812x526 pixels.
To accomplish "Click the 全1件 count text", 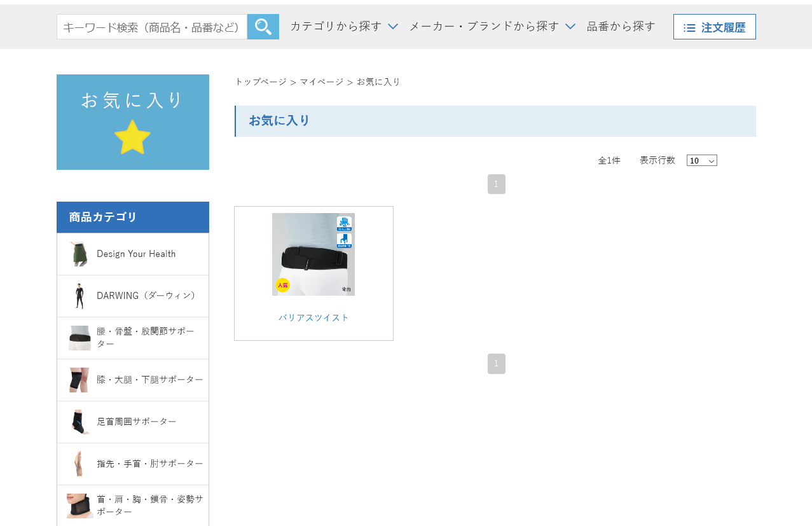I will click(x=609, y=160).
